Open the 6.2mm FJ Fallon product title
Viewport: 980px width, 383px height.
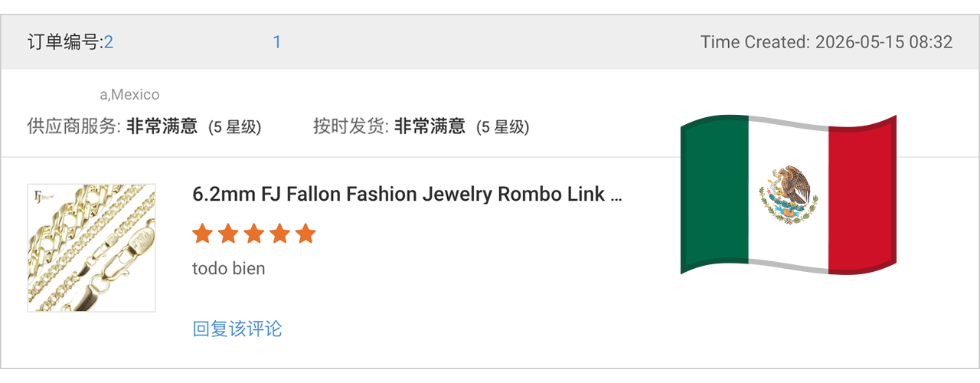click(x=407, y=194)
